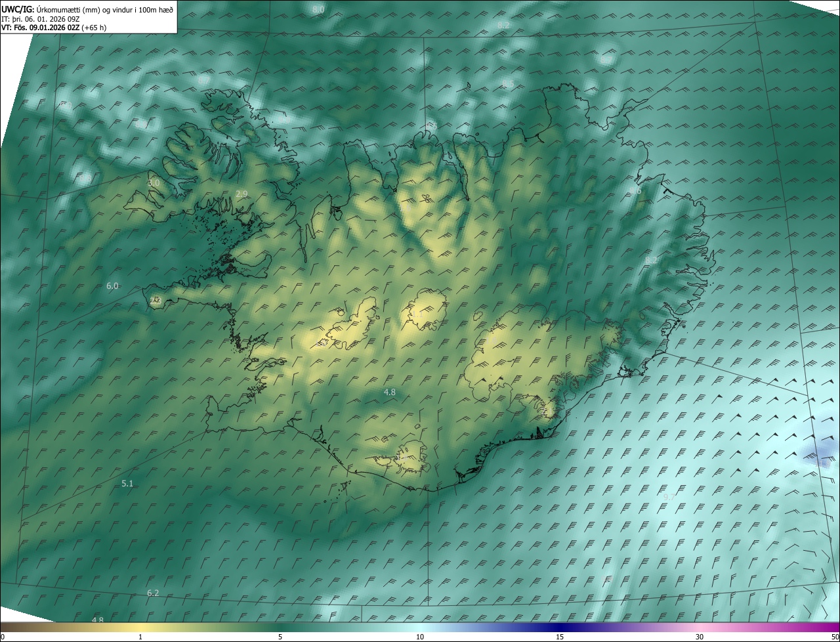The width and height of the screenshot is (840, 642).
Task: Select the '1.1' value on the glacier
Action: point(417,315)
